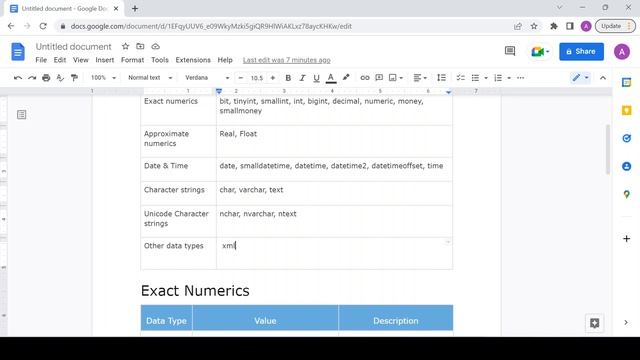The width and height of the screenshot is (640, 360).
Task: Click the Undo icon
Action: (x=18, y=78)
